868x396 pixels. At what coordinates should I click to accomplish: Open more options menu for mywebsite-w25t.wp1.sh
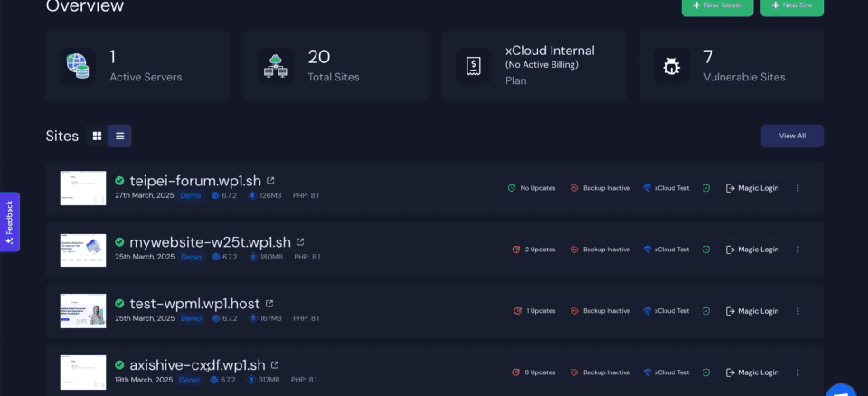coord(797,250)
